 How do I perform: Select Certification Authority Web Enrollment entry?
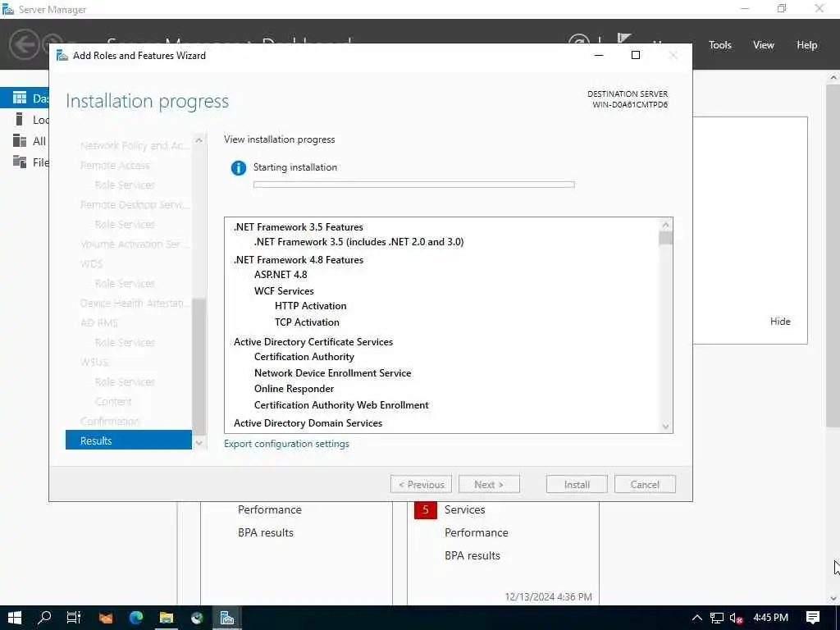(x=341, y=405)
